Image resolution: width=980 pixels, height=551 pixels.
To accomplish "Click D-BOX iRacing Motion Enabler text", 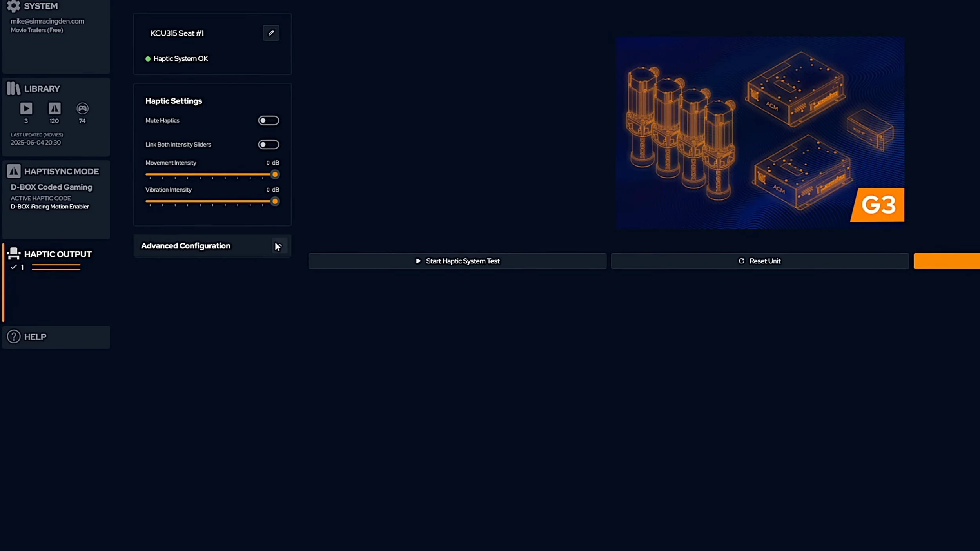I will click(50, 207).
